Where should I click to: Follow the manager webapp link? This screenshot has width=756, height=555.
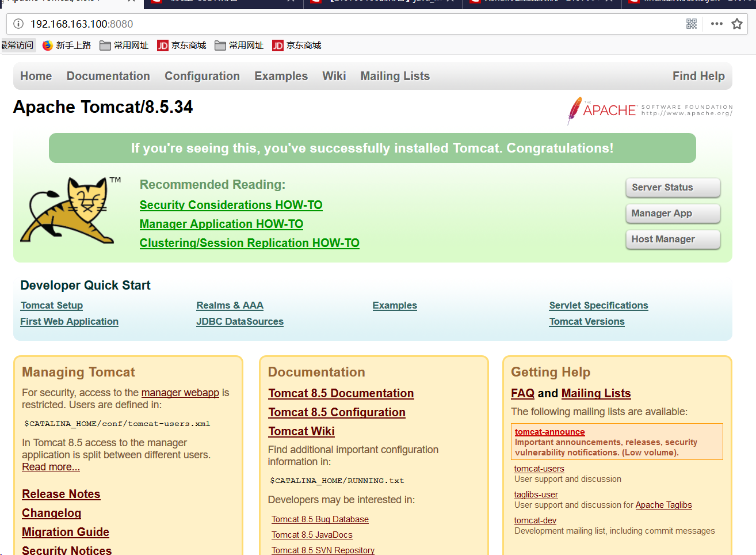click(180, 393)
